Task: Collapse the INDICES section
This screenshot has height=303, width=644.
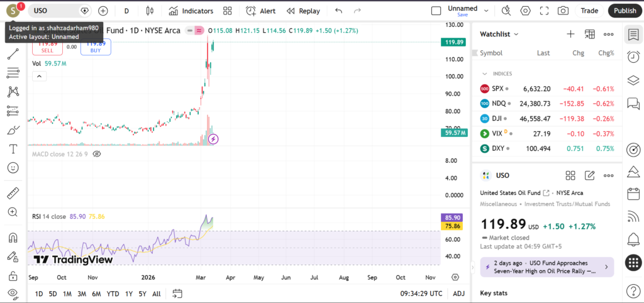Action: coord(485,74)
